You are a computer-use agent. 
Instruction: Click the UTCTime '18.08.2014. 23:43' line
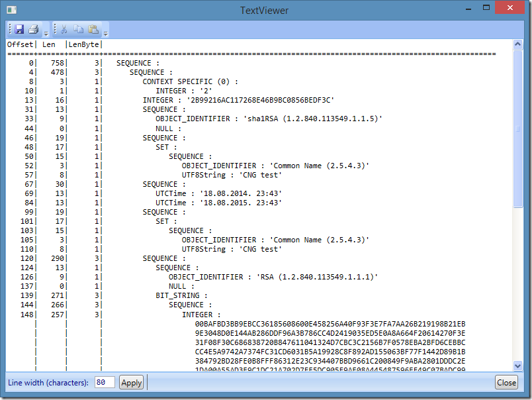(x=218, y=193)
